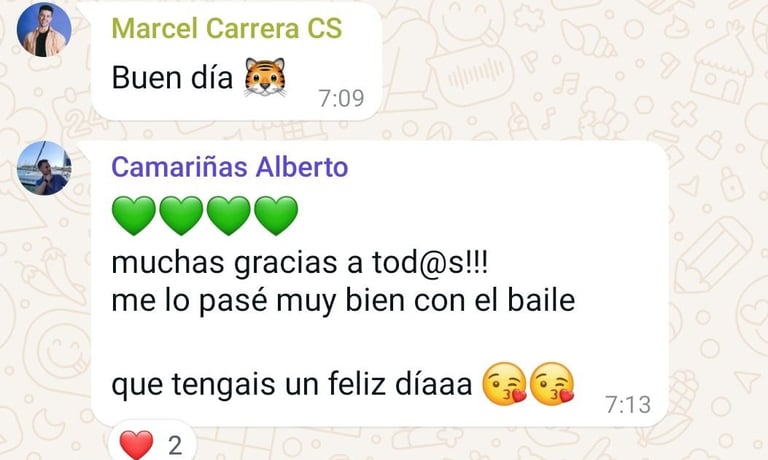Select the "Buen día" message text
The height and width of the screenshot is (460, 768).
click(172, 77)
